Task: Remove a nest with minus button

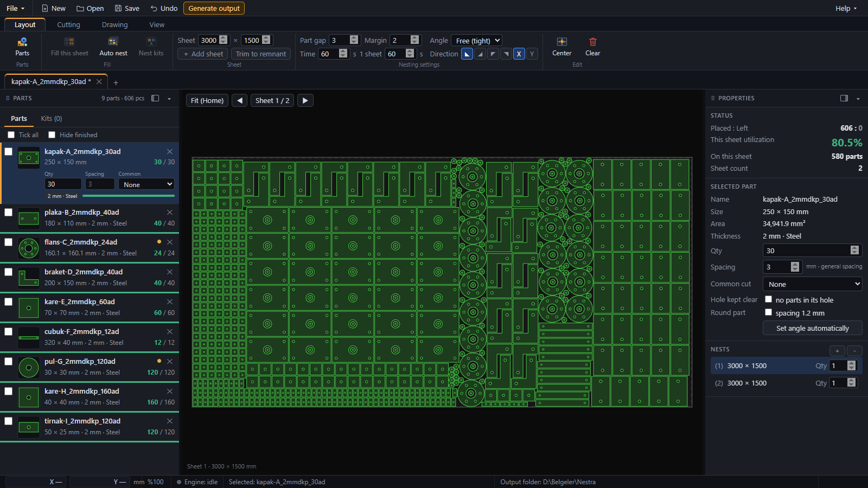Action: tap(854, 351)
